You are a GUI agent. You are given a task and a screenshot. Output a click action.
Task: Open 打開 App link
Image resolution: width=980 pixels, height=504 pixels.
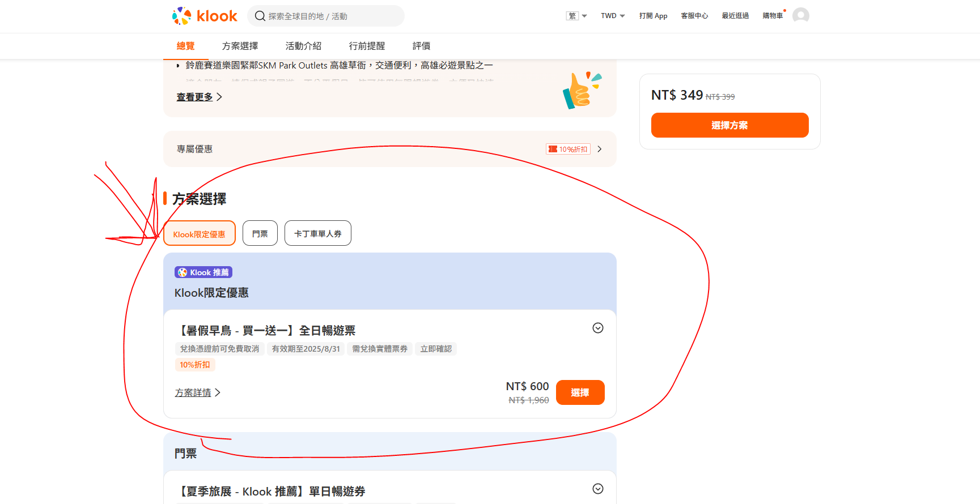[x=653, y=16]
